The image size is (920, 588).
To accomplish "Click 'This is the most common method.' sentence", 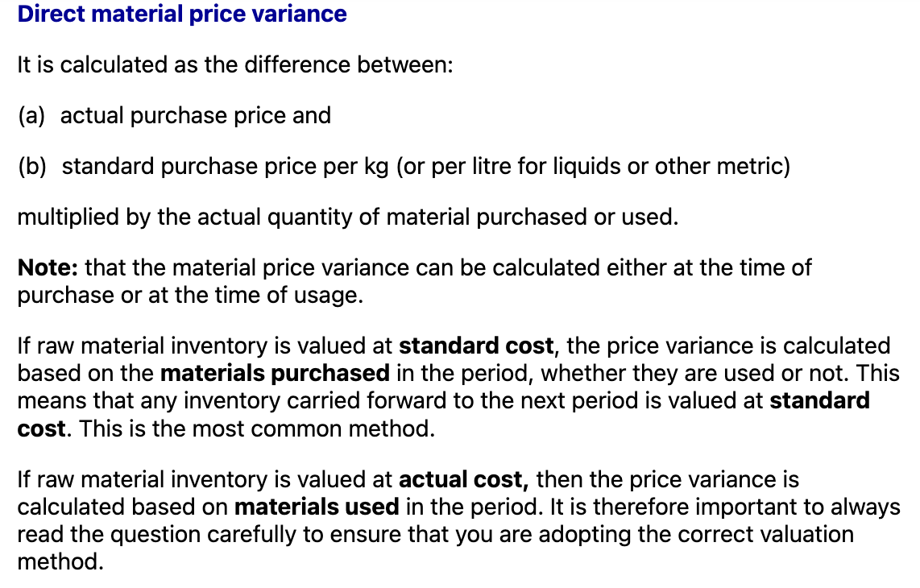I will click(257, 429).
